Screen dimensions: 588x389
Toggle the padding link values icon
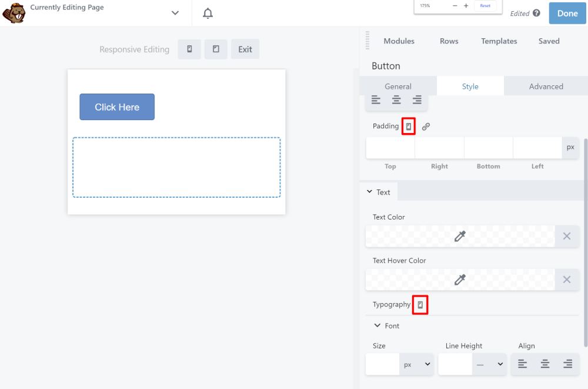(426, 127)
